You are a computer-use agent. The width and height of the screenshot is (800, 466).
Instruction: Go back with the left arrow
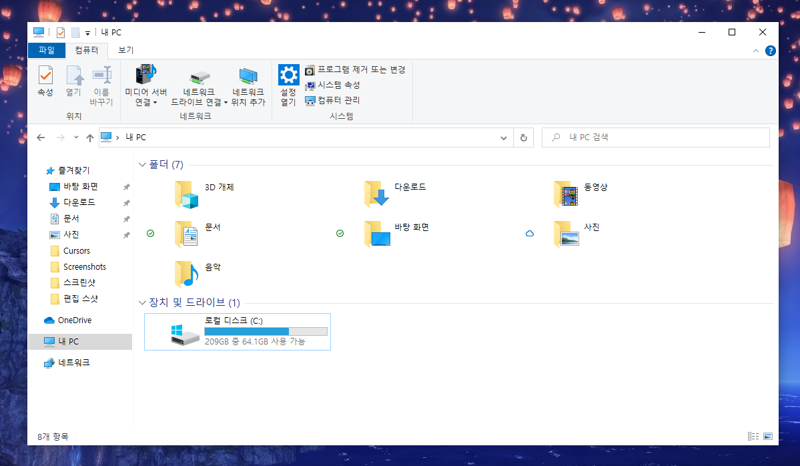(x=41, y=137)
